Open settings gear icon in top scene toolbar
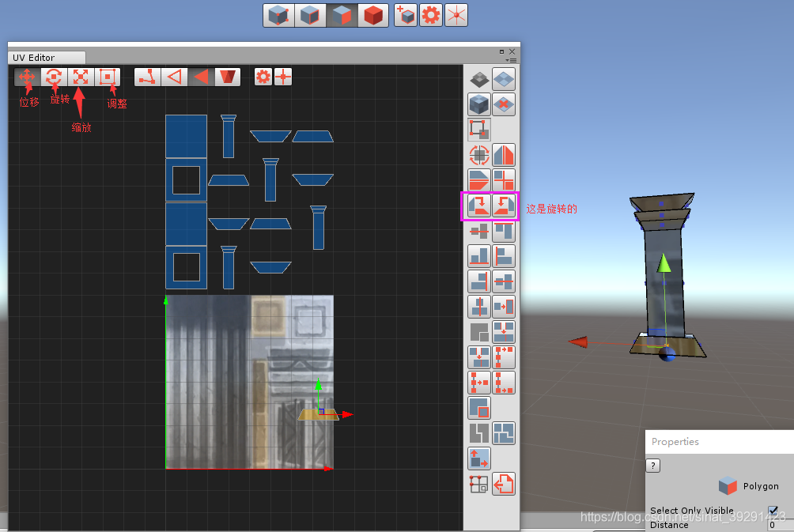794x532 pixels. coord(431,15)
